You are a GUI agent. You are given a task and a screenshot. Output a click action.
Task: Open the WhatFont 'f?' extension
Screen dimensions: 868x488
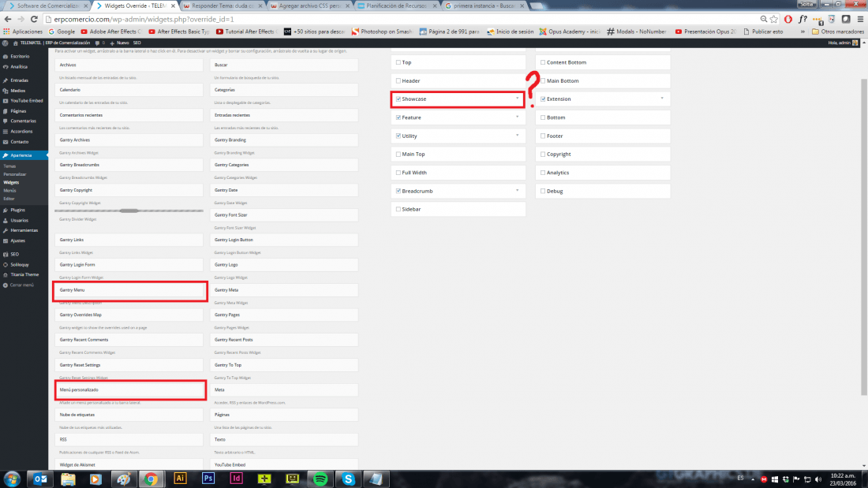tap(803, 19)
